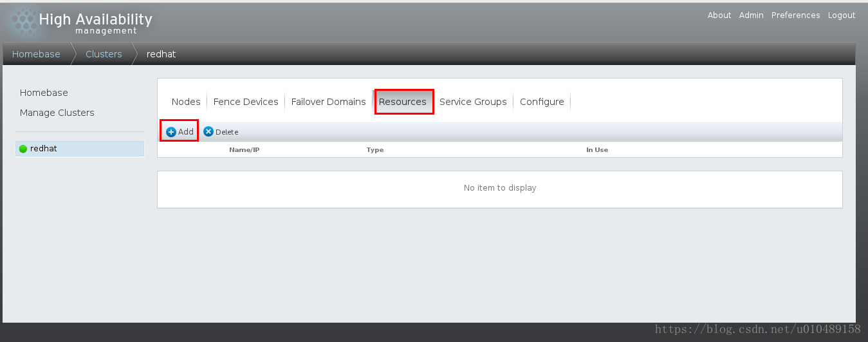Click the In Use column header
Viewport: 868px width, 342px height.
pos(597,150)
